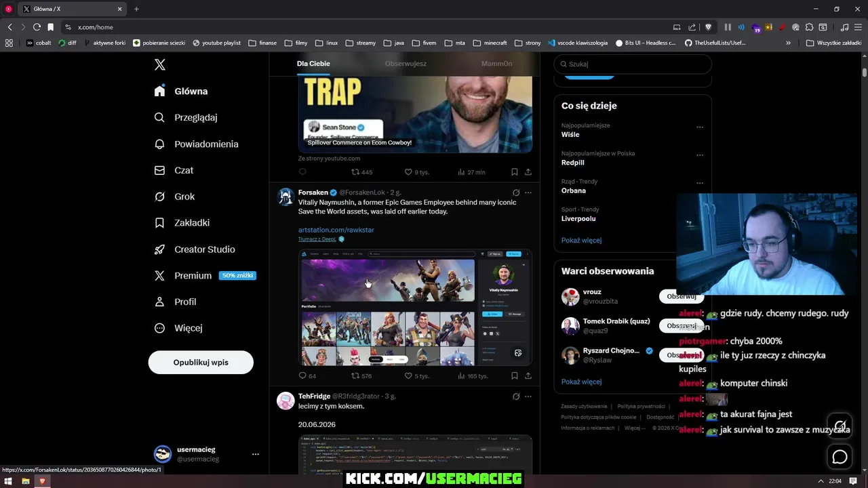This screenshot has height=488, width=868.
Task: Click the browser back arrow
Action: [9, 27]
